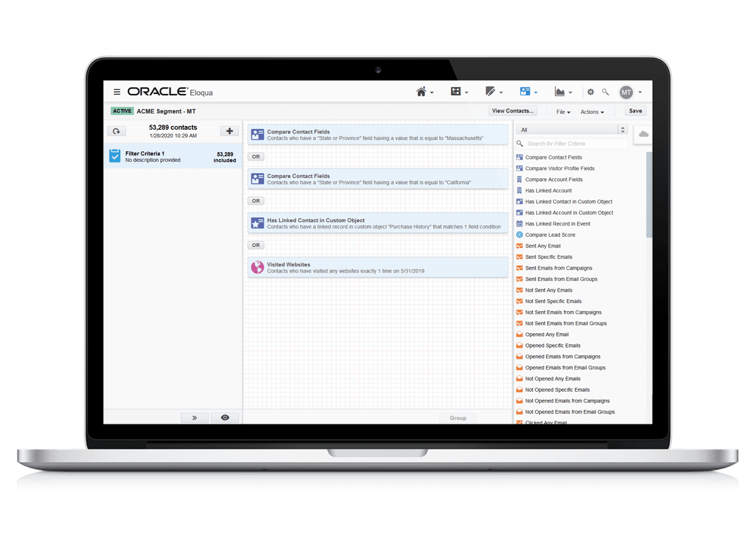Image resolution: width=756 pixels, height=534 pixels.
Task: Toggle first OR operator below Massachusetts filter
Action: (x=256, y=157)
